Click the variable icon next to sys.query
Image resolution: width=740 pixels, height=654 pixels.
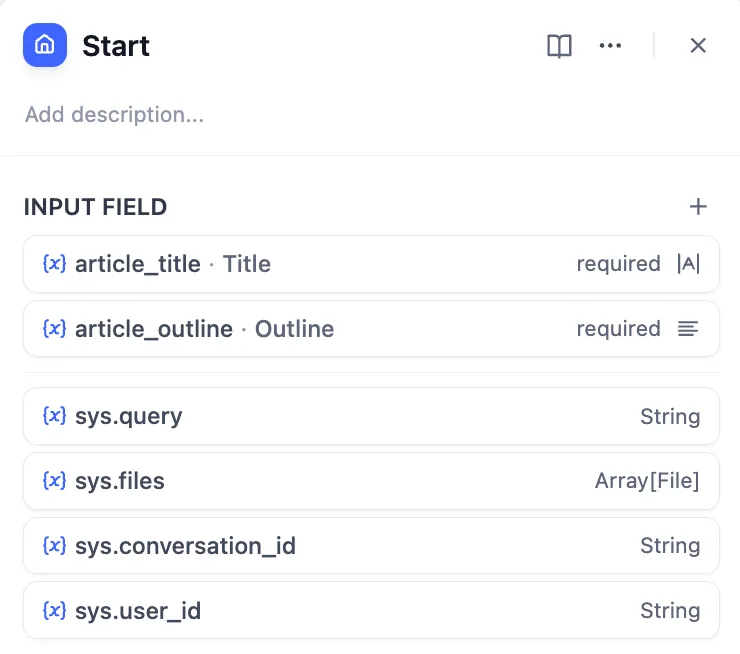[x=55, y=416]
